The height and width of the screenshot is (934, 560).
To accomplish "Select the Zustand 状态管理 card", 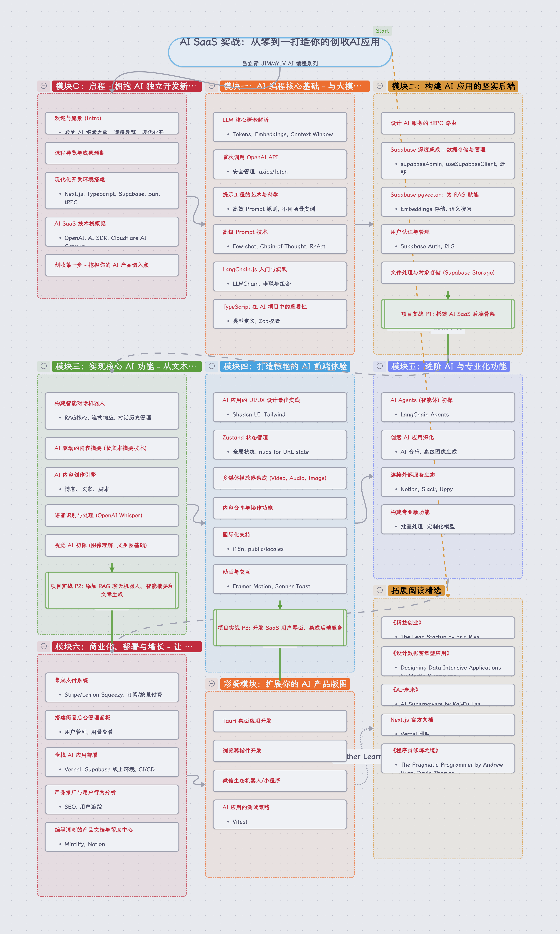I will tap(280, 444).
